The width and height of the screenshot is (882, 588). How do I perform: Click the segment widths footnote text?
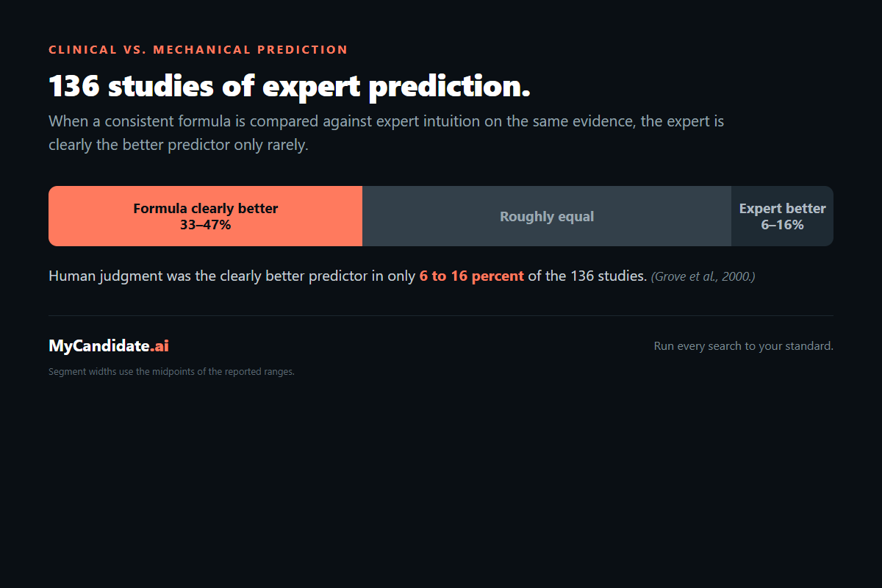pyautogui.click(x=171, y=372)
